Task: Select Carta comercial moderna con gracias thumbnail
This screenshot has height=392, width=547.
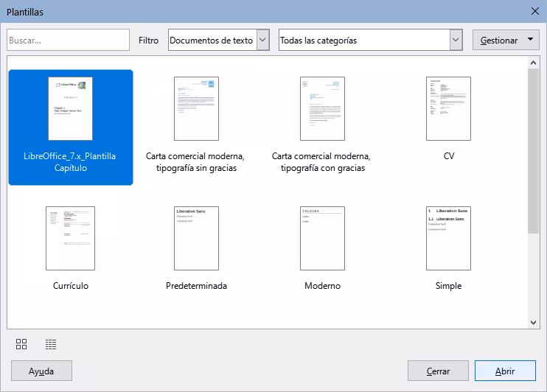Action: [322, 109]
